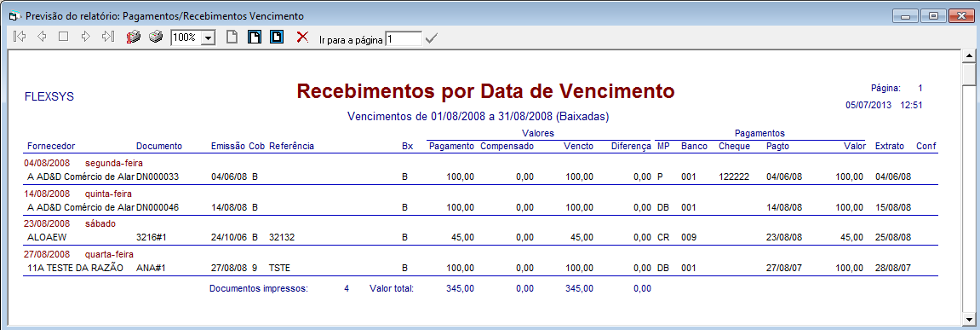This screenshot has height=330, width=980.
Task: Click the Compensado column header
Action: 507,146
